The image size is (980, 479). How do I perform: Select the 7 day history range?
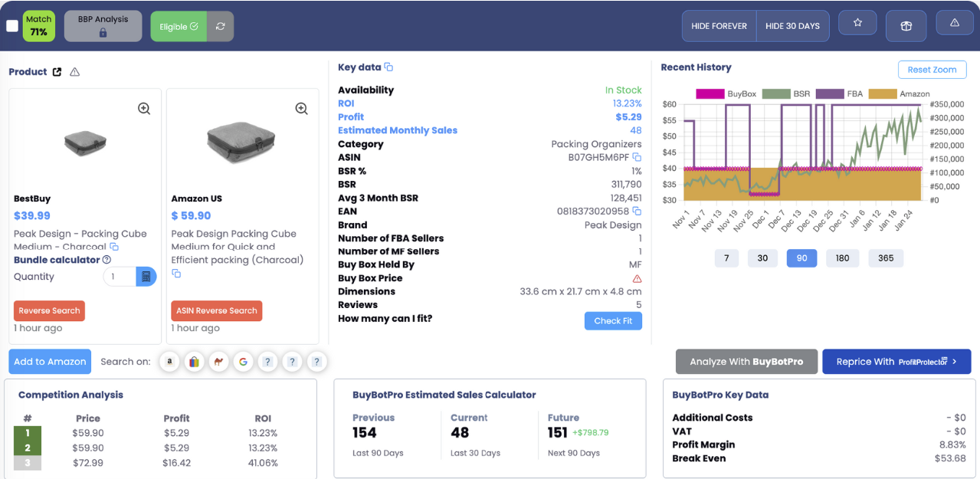(726, 258)
